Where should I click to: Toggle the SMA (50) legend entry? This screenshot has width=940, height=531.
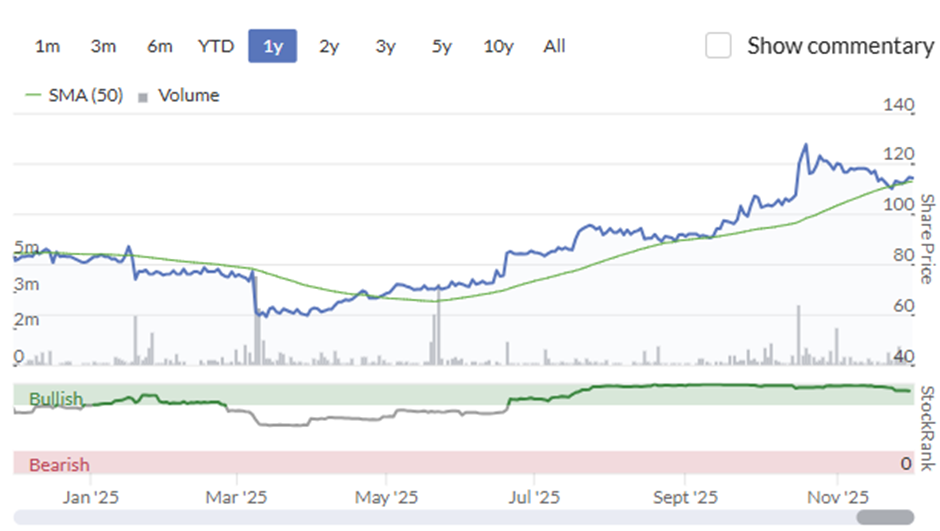(x=74, y=95)
